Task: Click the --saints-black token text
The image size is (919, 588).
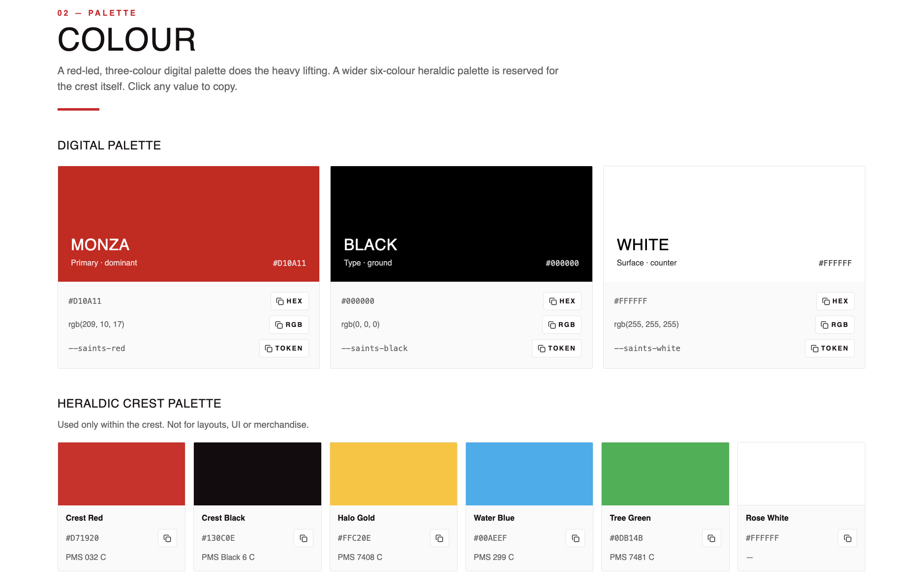Action: click(x=374, y=348)
